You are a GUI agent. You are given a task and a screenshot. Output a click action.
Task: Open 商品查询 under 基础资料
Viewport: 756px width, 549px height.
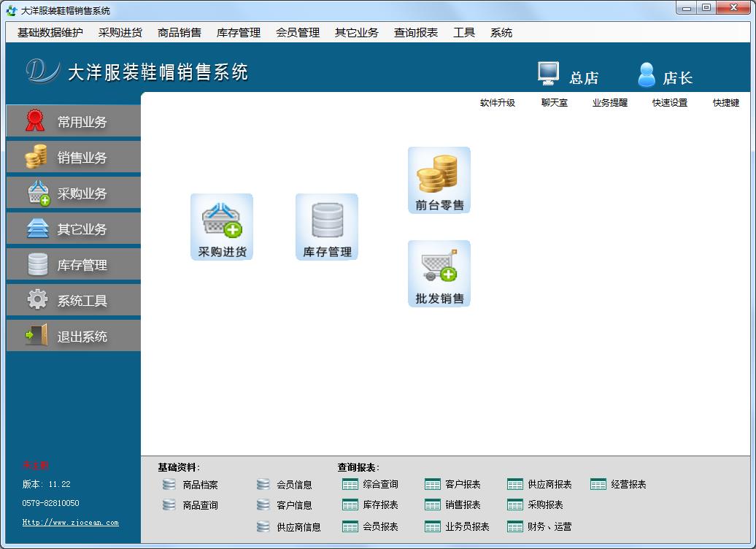tap(190, 505)
